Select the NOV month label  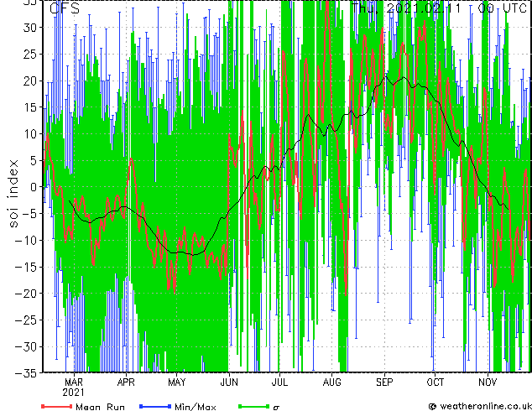488,382
